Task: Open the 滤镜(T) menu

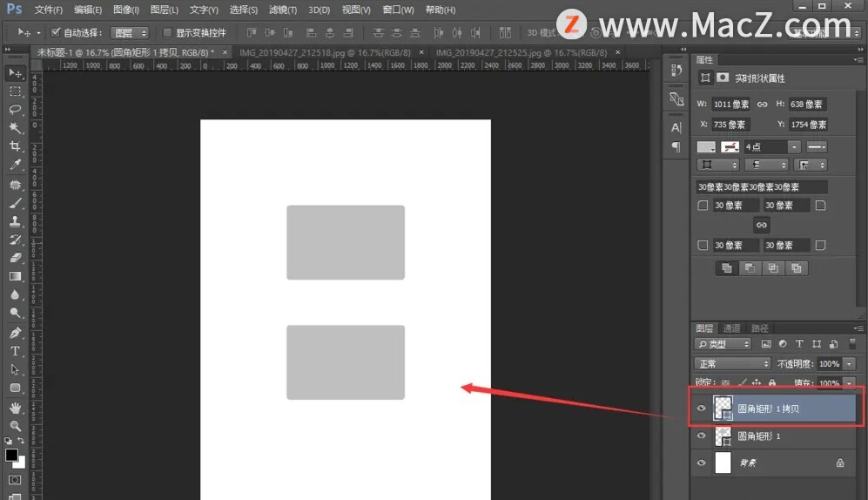Action: 282,10
